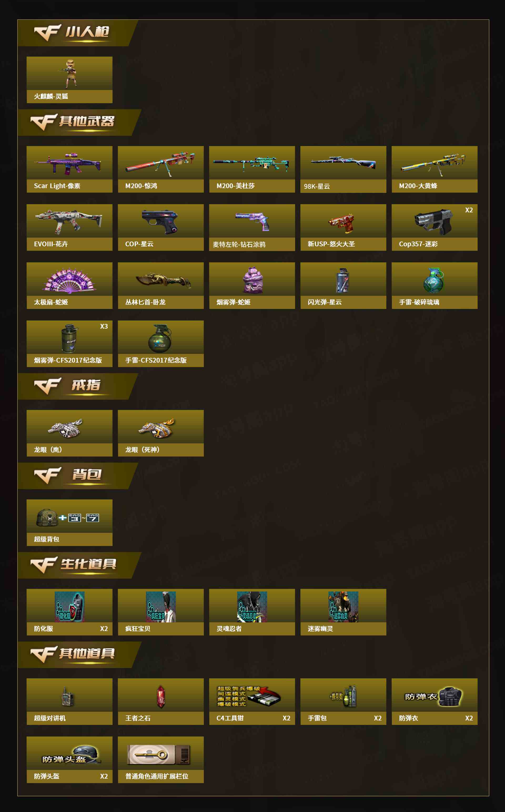The height and width of the screenshot is (812, 505).
Task: Click the COP-星云 pistol icon
Action: pyautogui.click(x=160, y=221)
